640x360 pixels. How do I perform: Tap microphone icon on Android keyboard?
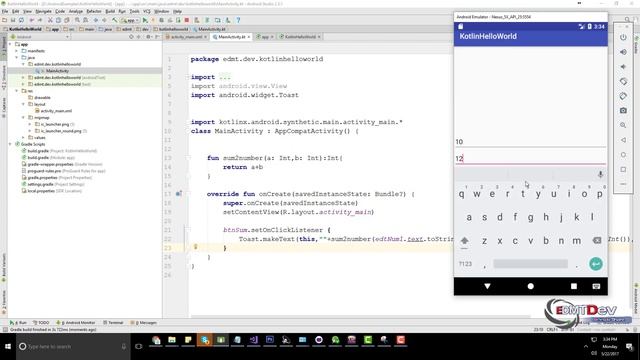point(600,175)
